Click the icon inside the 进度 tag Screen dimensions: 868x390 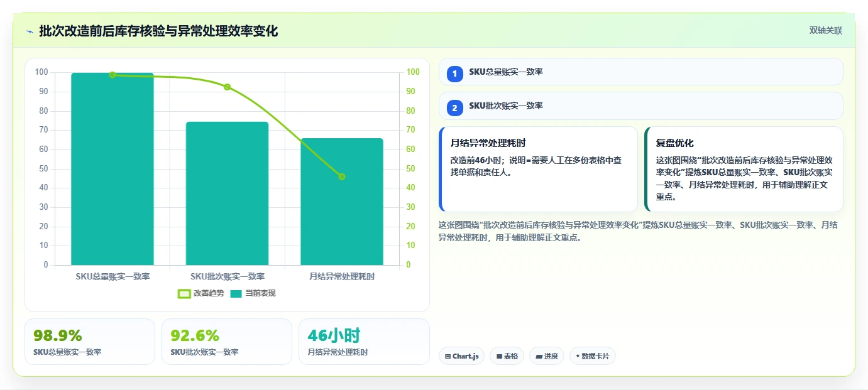point(539,356)
